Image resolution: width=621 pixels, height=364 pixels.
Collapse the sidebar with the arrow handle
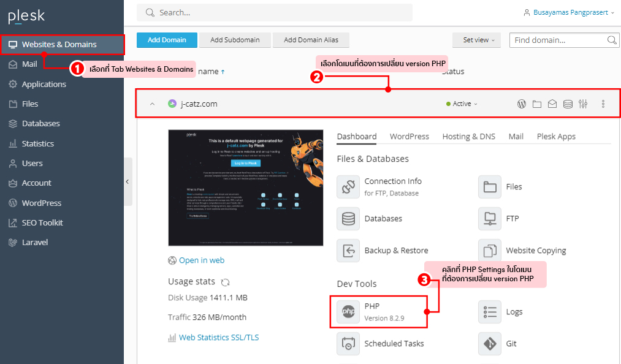coord(128,182)
